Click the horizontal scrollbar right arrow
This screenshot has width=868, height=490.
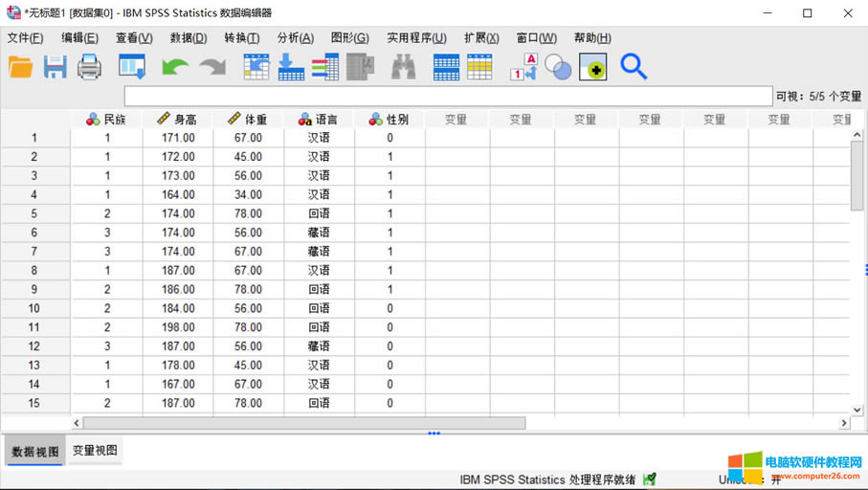(x=844, y=423)
